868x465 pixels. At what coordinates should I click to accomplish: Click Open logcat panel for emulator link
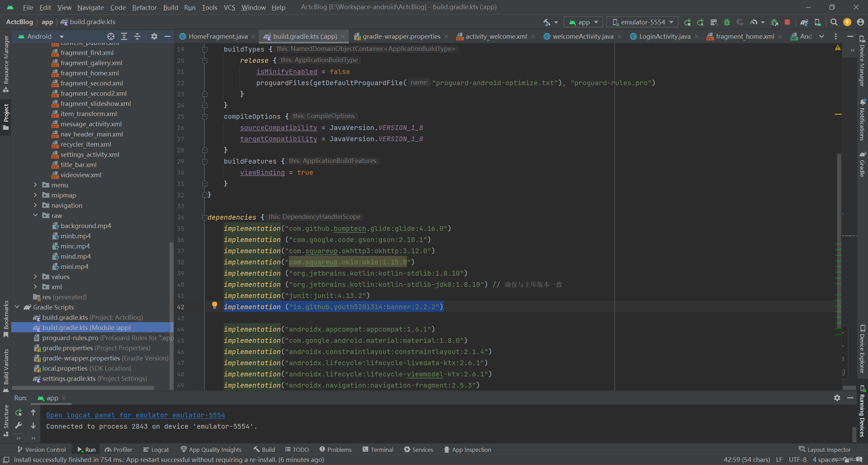coord(135,415)
